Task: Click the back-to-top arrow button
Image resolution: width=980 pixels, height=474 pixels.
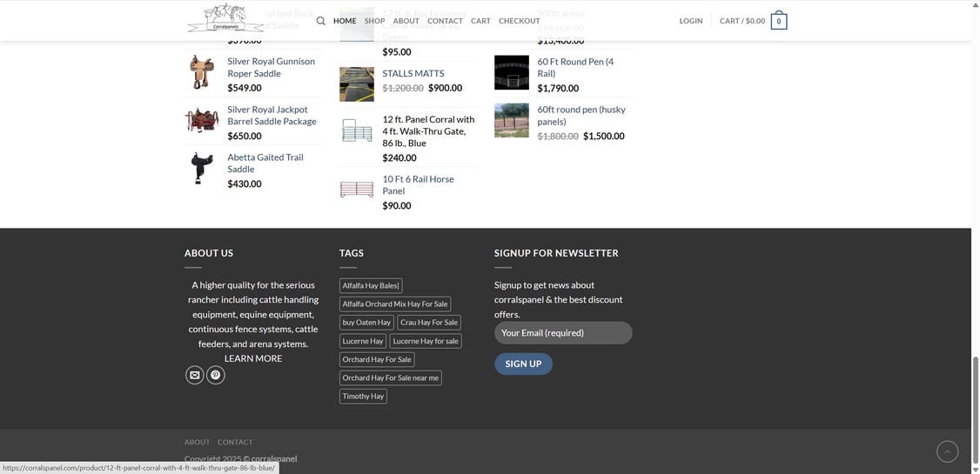Action: coord(947,451)
